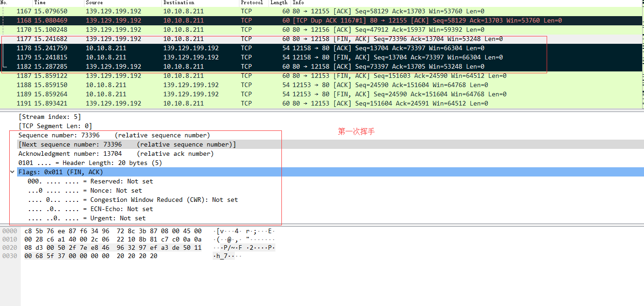
Task: Select packet 1167 in the packet list
Action: (x=322, y=11)
